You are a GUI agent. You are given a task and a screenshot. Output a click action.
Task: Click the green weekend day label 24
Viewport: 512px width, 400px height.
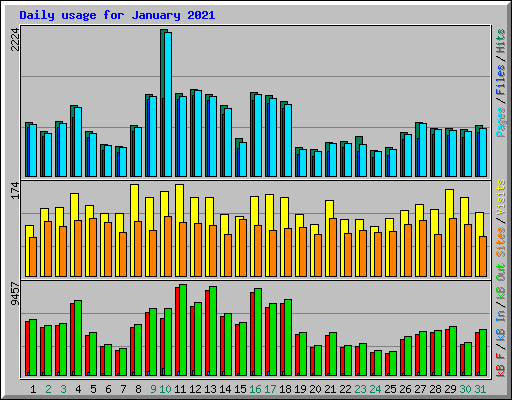click(375, 389)
